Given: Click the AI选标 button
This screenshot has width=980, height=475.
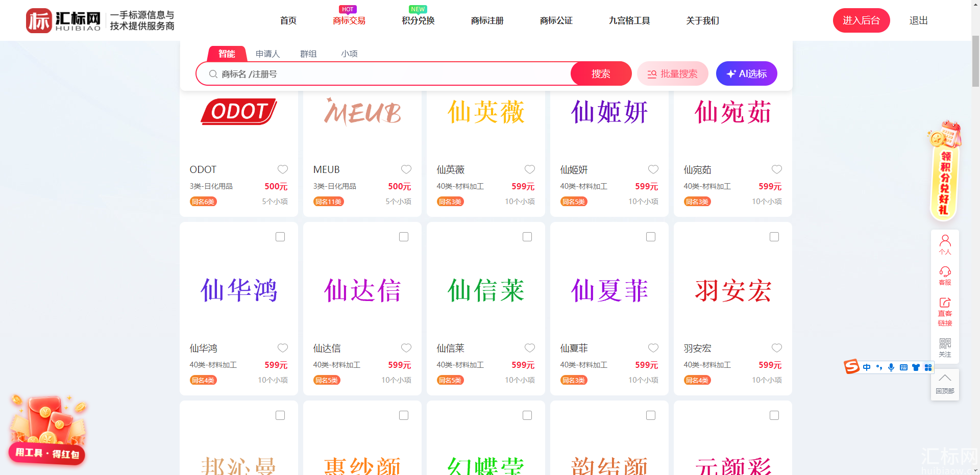Looking at the screenshot, I should [747, 74].
